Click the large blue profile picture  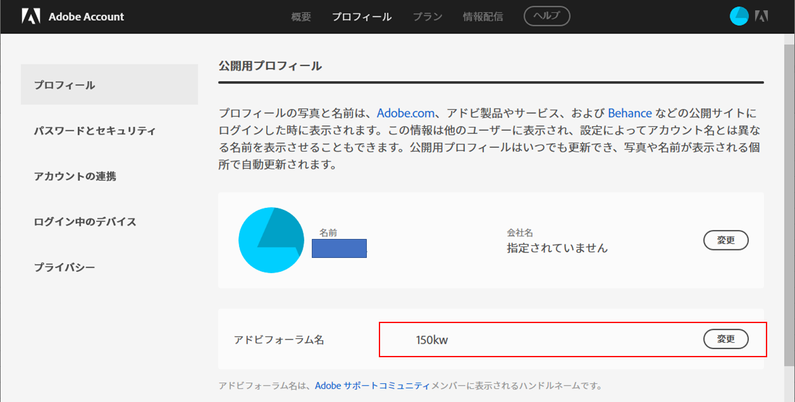[271, 240]
